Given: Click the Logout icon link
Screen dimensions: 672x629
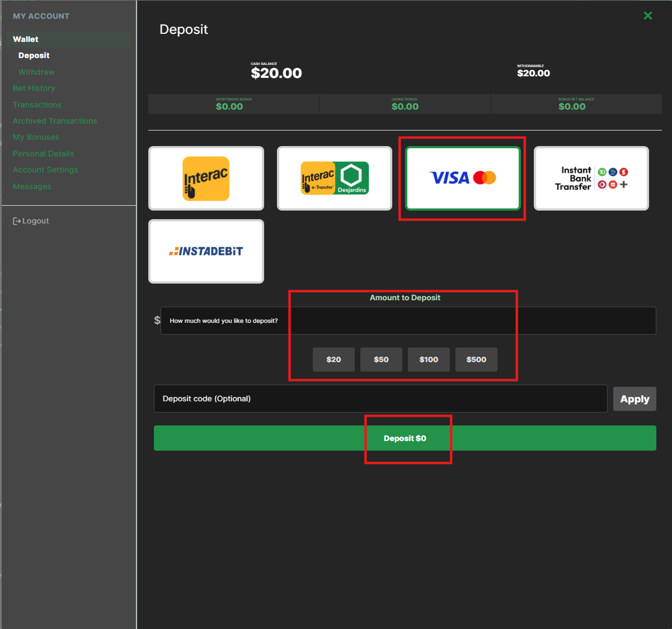Looking at the screenshot, I should (31, 221).
